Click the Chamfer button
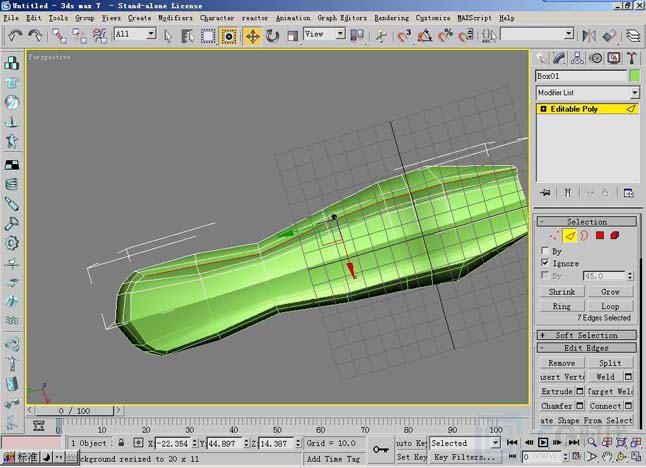Screen dimensions: 646x468 557,406
